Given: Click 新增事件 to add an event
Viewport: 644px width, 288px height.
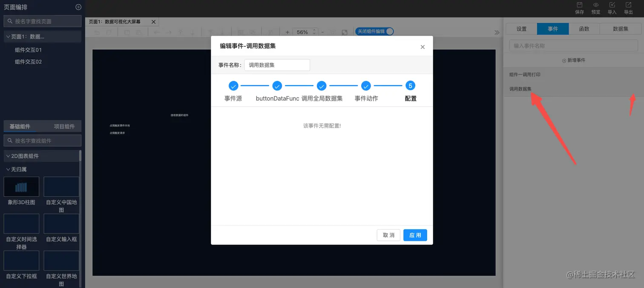Looking at the screenshot, I should pyautogui.click(x=573, y=60).
